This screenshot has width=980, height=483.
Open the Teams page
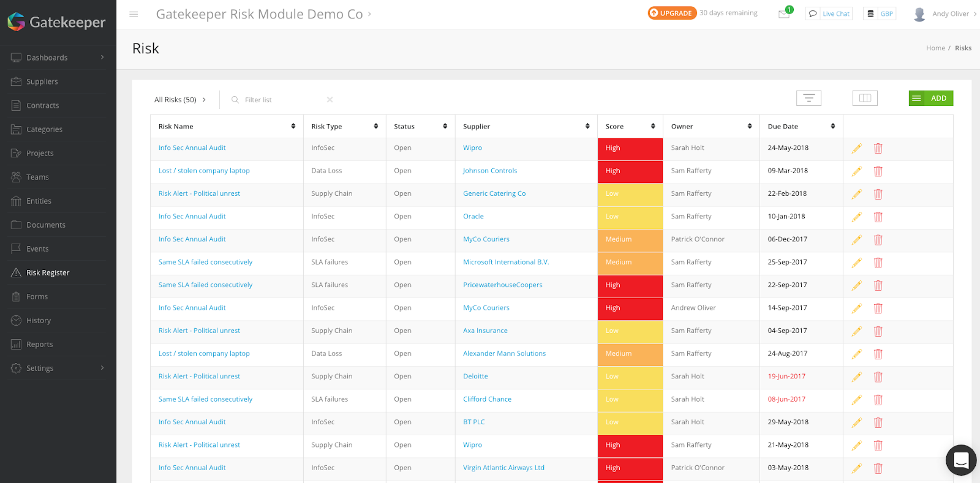pyautogui.click(x=37, y=177)
